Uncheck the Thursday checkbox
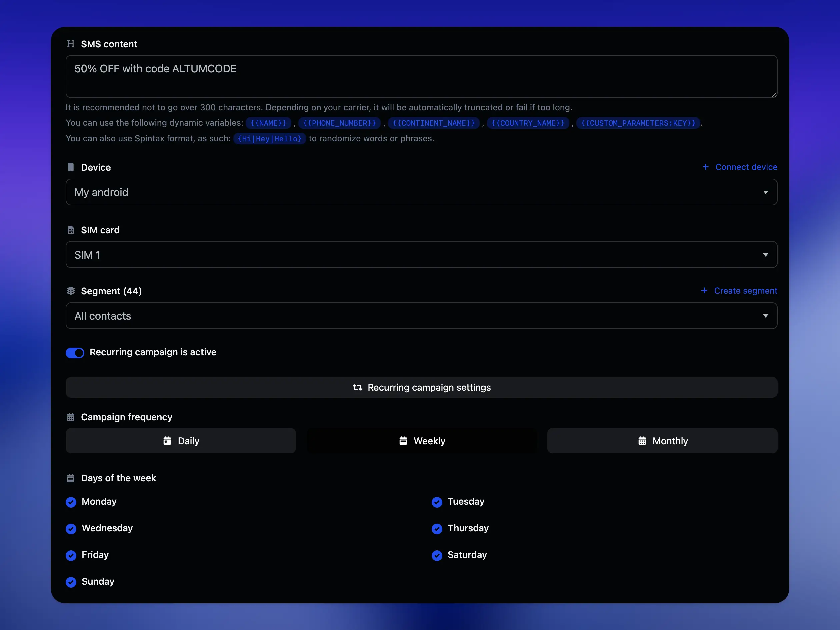 pyautogui.click(x=437, y=529)
